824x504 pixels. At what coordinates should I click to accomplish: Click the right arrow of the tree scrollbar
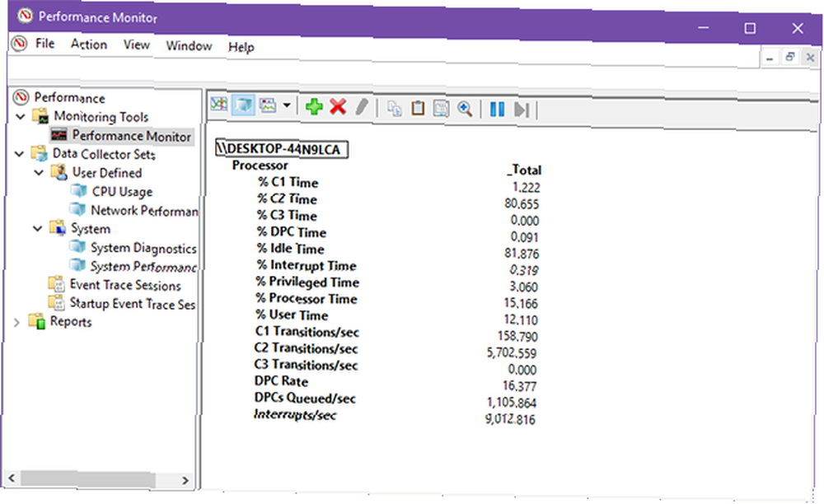tap(185, 480)
